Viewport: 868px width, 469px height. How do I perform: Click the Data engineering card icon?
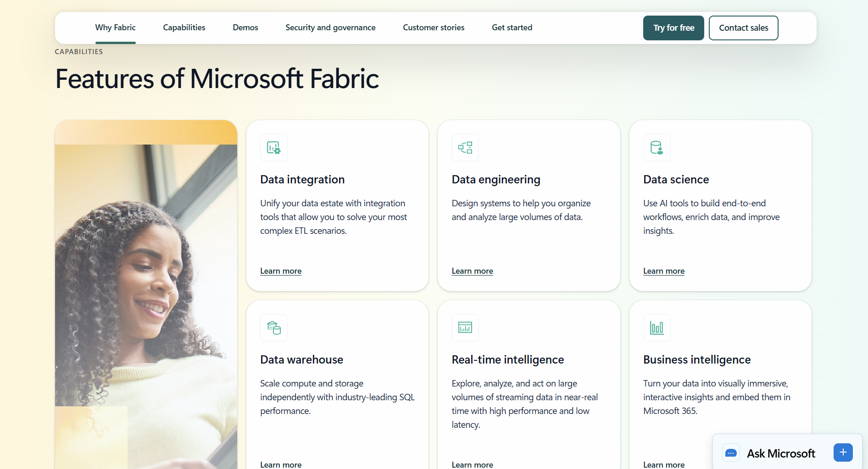tap(465, 148)
